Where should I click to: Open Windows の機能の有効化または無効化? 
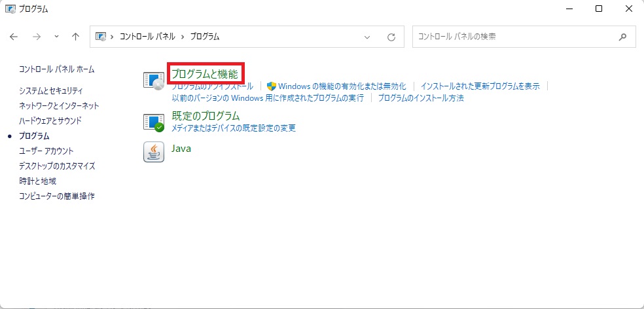(342, 86)
